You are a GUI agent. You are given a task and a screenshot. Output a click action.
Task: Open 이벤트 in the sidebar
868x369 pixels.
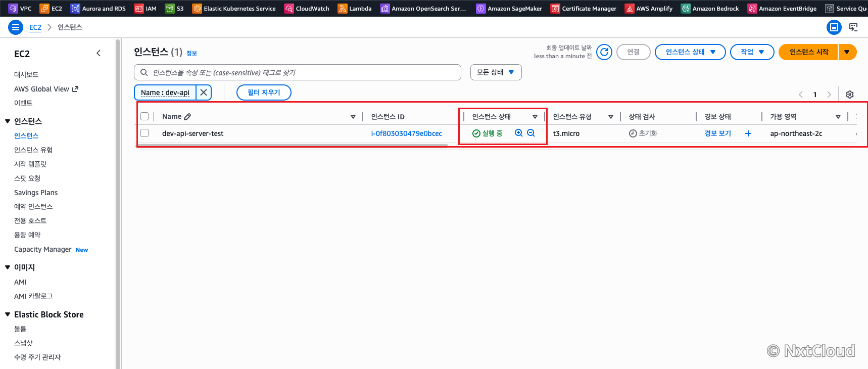coord(23,103)
